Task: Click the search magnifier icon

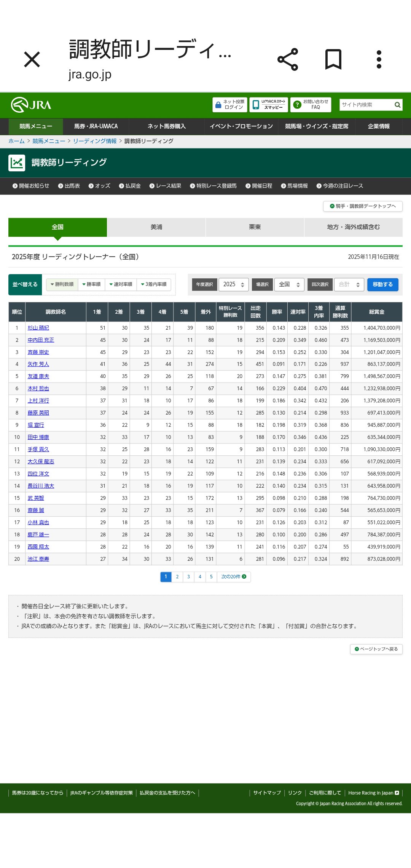Action: coord(397,105)
